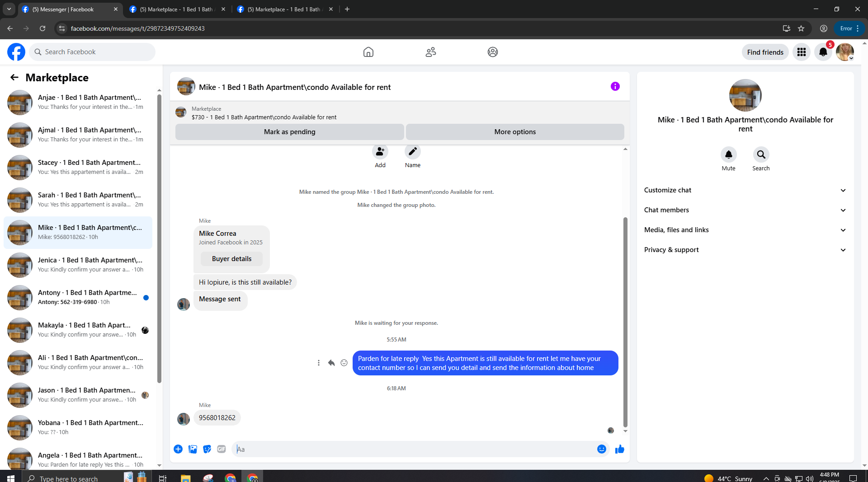Viewport: 868px width, 482px height.
Task: Open Sarah's conversation
Action: pyautogui.click(x=78, y=200)
